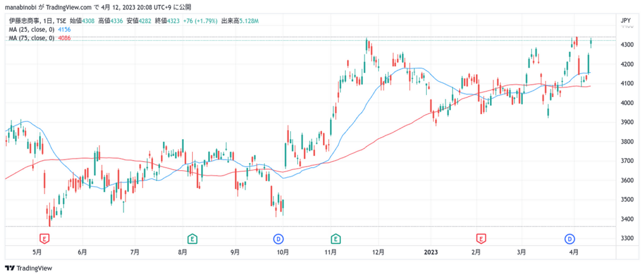The image size is (644, 277).
Task: Click the 12月 time axis label
Action: [377, 252]
